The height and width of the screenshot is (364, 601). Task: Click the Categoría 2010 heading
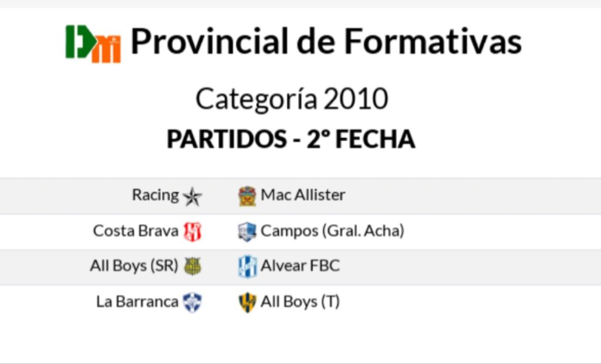pos(292,99)
